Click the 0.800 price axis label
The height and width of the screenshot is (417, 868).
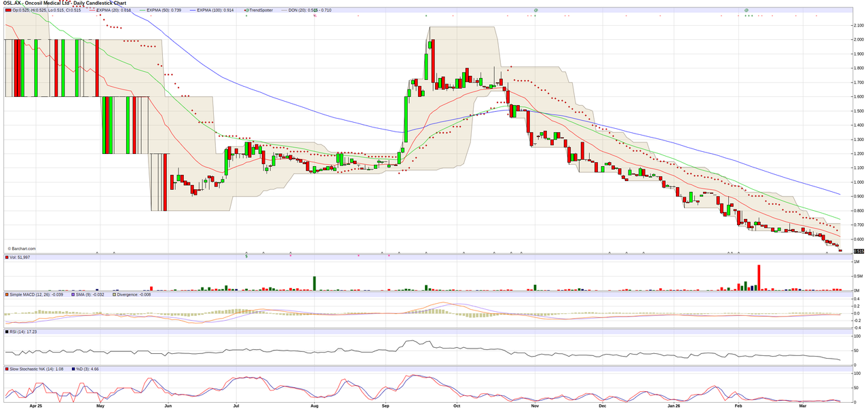pos(858,210)
